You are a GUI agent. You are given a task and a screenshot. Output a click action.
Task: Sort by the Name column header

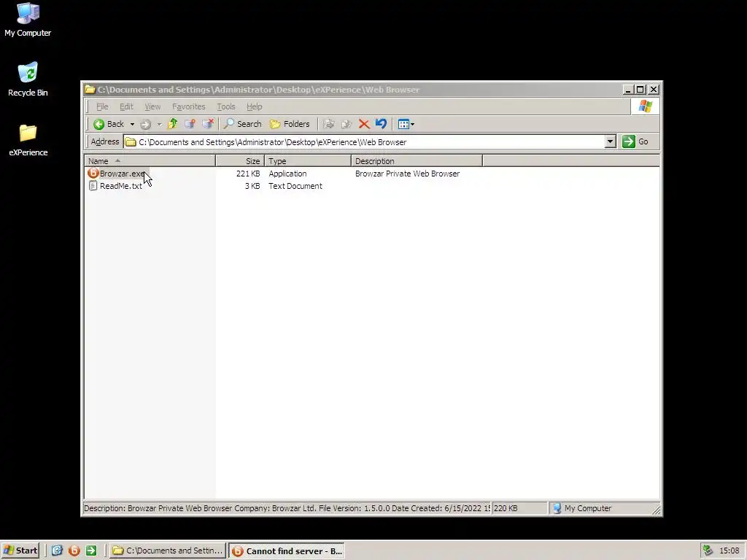pyautogui.click(x=150, y=161)
